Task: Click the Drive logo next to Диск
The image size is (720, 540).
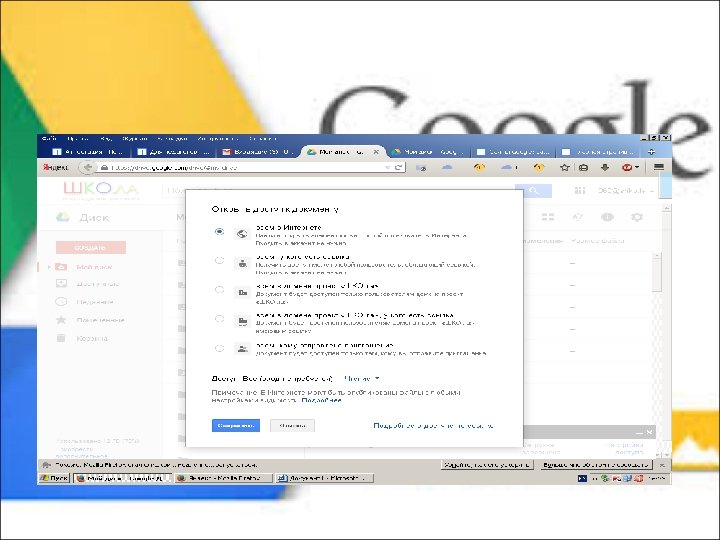Action: [x=63, y=217]
